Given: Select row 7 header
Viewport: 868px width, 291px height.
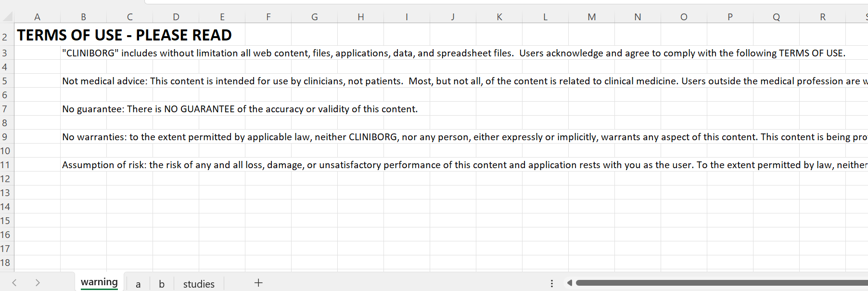Looking at the screenshot, I should (7, 109).
